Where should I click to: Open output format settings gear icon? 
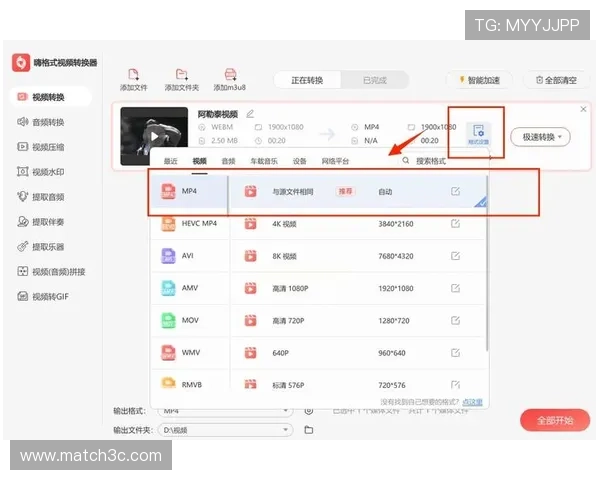point(308,411)
